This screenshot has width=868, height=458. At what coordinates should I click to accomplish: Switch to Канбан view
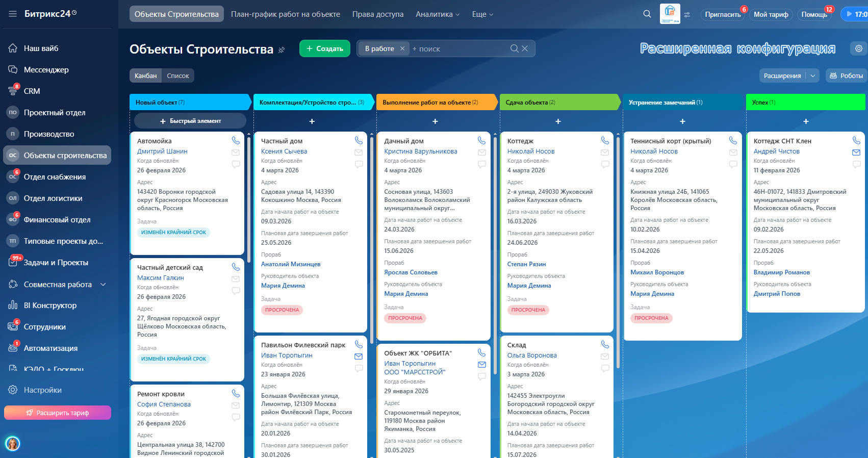click(145, 75)
